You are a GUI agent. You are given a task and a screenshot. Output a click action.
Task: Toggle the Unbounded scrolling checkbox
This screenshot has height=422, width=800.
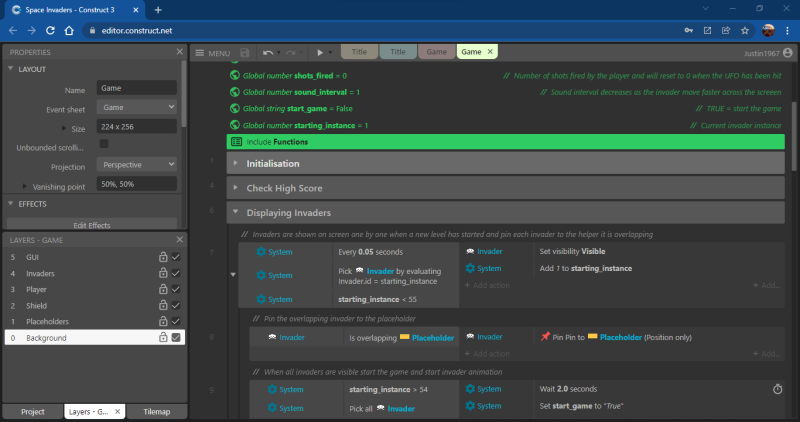(x=104, y=144)
